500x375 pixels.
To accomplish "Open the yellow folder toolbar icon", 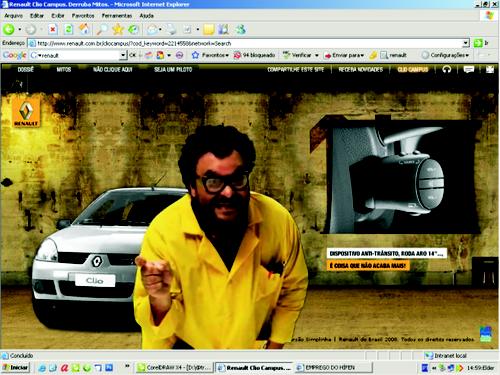I will point(209,29).
